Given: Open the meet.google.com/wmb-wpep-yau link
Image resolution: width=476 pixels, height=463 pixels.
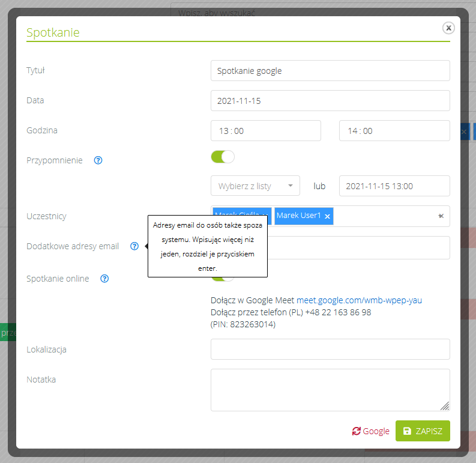Looking at the screenshot, I should 359,300.
